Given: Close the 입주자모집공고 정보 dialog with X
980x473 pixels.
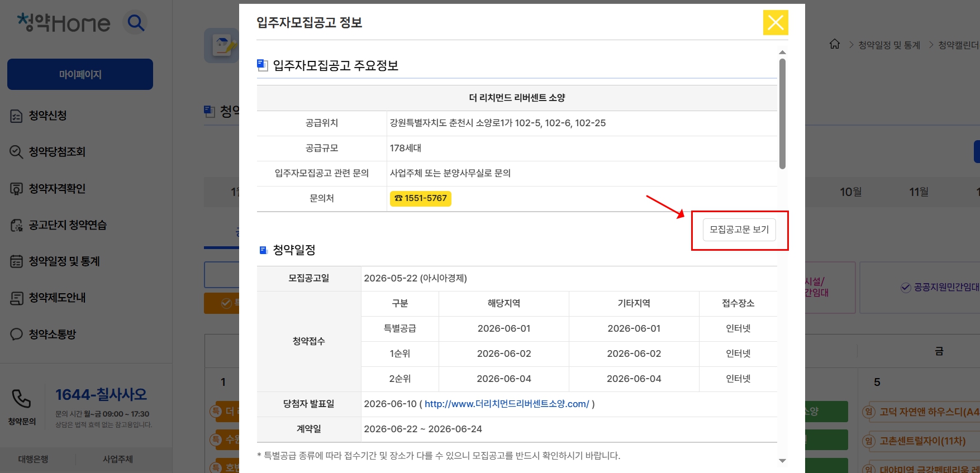Looking at the screenshot, I should coord(776,22).
